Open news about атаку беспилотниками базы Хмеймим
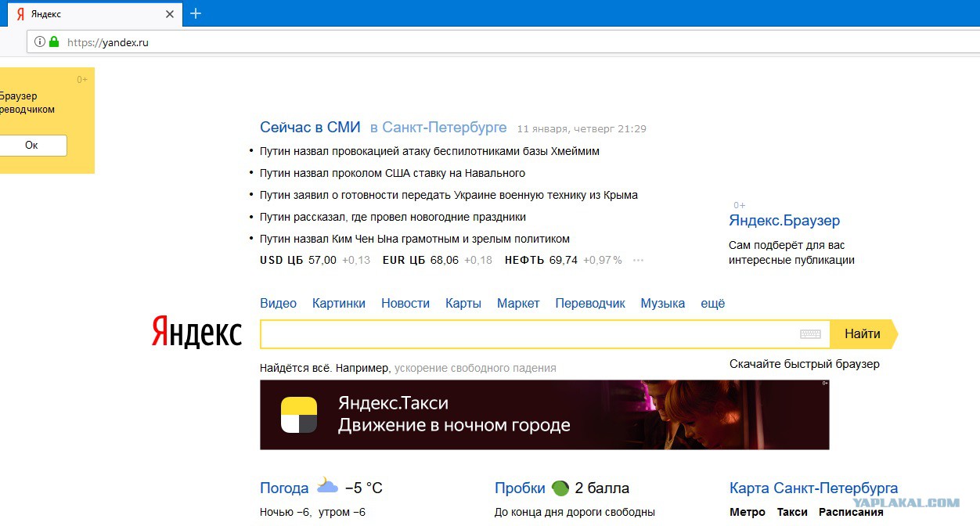980x526 pixels. (430, 151)
